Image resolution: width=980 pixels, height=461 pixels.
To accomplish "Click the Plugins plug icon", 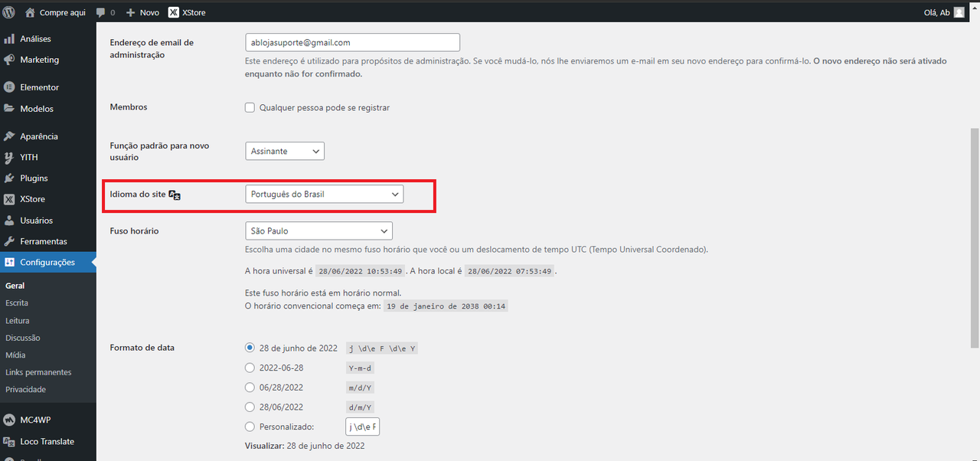I will pos(9,178).
